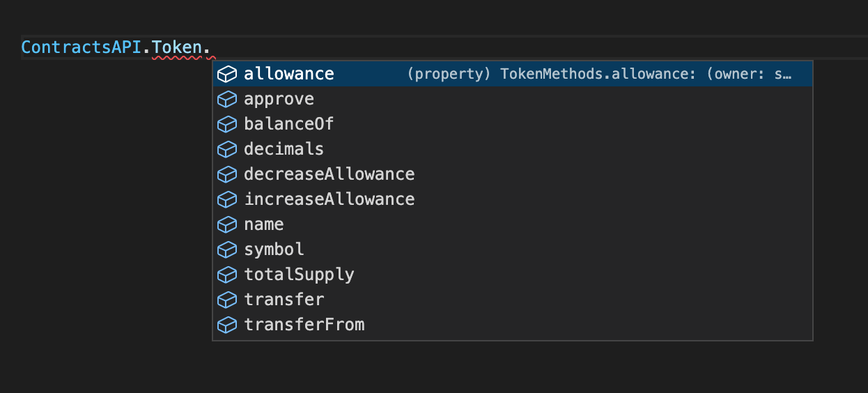
Task: Select decimals in the suggestion list
Action: (x=513, y=149)
